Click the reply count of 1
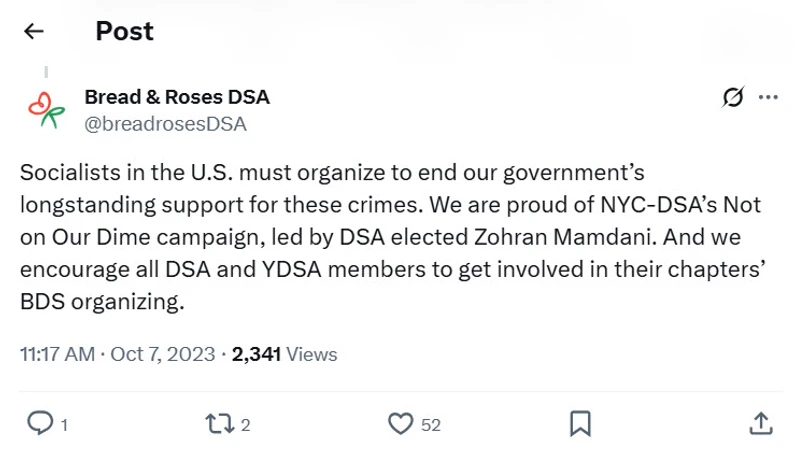The height and width of the screenshot is (454, 800). 64,425
